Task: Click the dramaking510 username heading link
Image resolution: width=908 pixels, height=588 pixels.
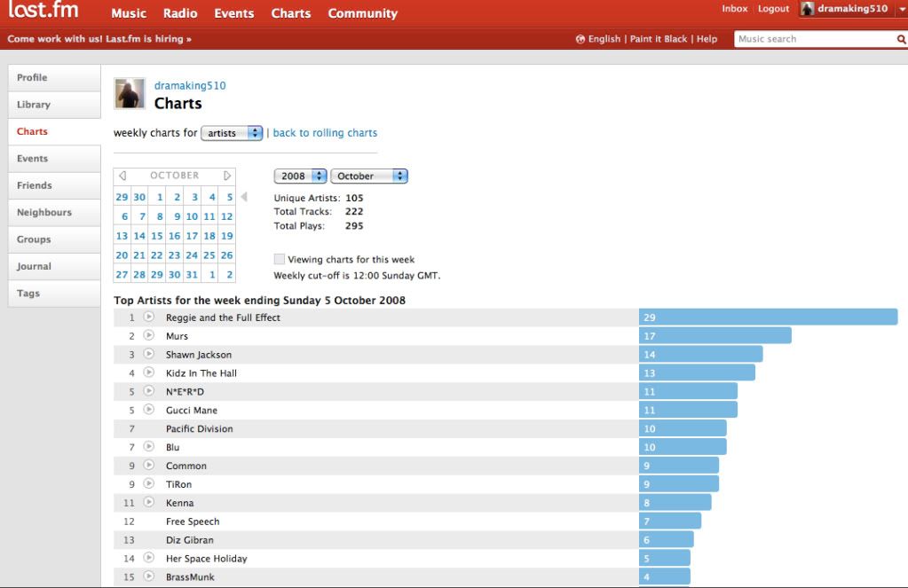Action: (x=190, y=86)
